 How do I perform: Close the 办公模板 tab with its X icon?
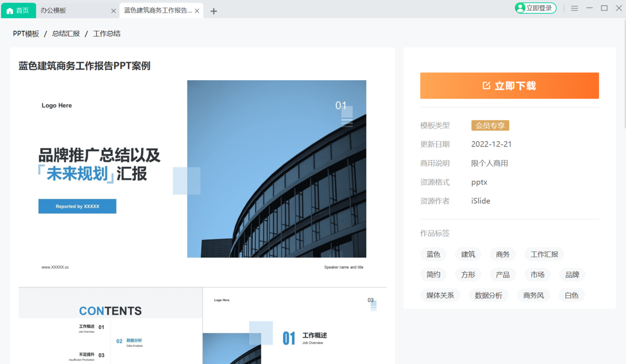pos(113,10)
